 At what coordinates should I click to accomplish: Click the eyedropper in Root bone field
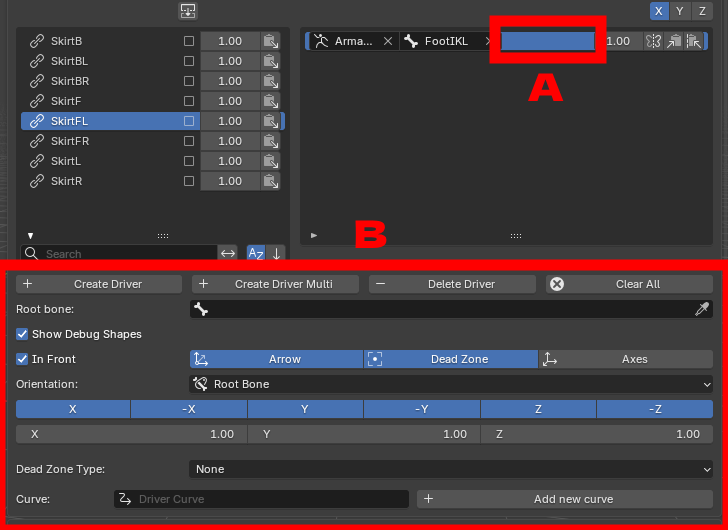click(x=702, y=309)
